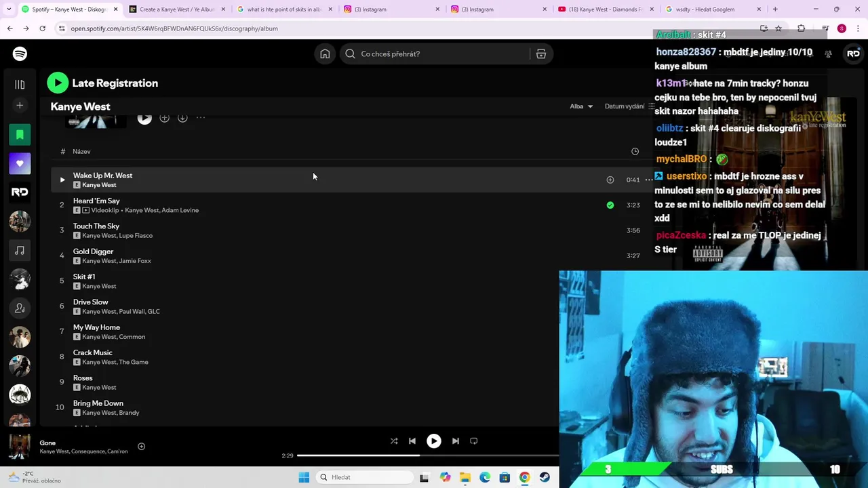Open File Explorer from the taskbar
Image resolution: width=868 pixels, height=488 pixels.
click(x=465, y=477)
